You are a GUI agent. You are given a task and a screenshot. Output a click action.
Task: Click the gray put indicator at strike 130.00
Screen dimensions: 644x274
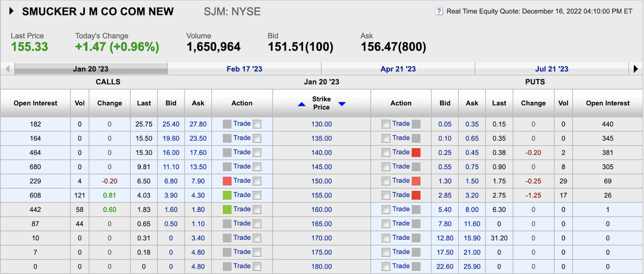pos(416,124)
